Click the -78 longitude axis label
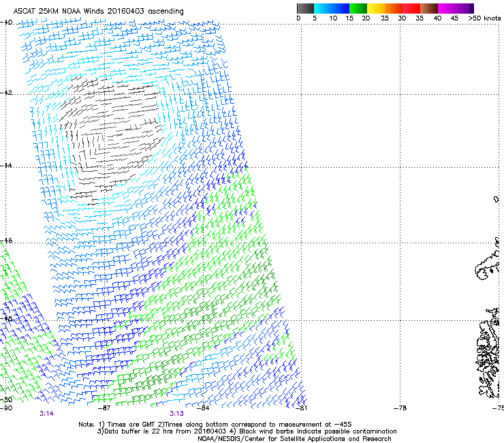The image size is (504, 443). [400, 408]
